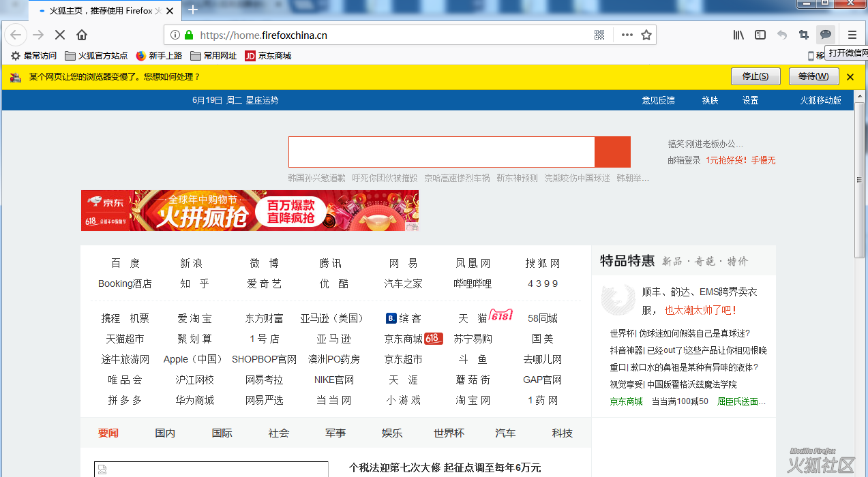Open 屈臣氏送面 promo link
The width and height of the screenshot is (868, 477).
click(x=741, y=401)
